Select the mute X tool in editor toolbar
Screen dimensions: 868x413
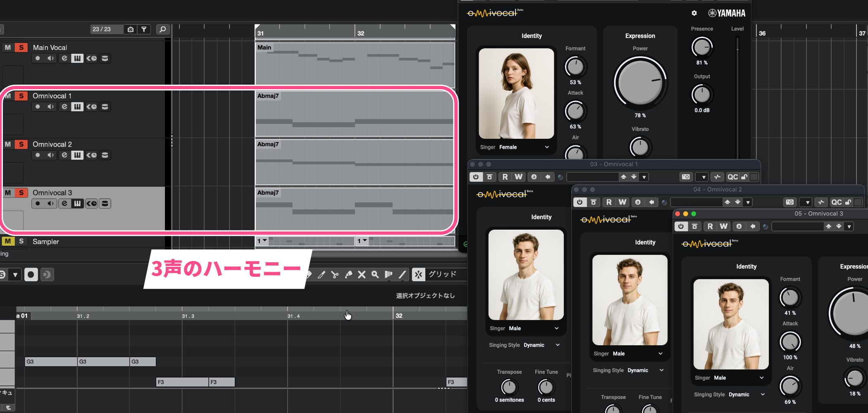click(x=362, y=275)
